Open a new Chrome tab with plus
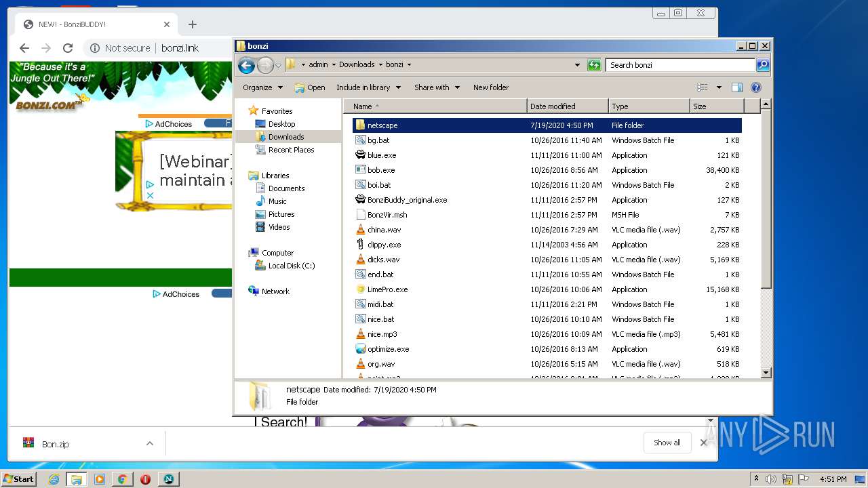This screenshot has height=488, width=868. click(x=193, y=24)
